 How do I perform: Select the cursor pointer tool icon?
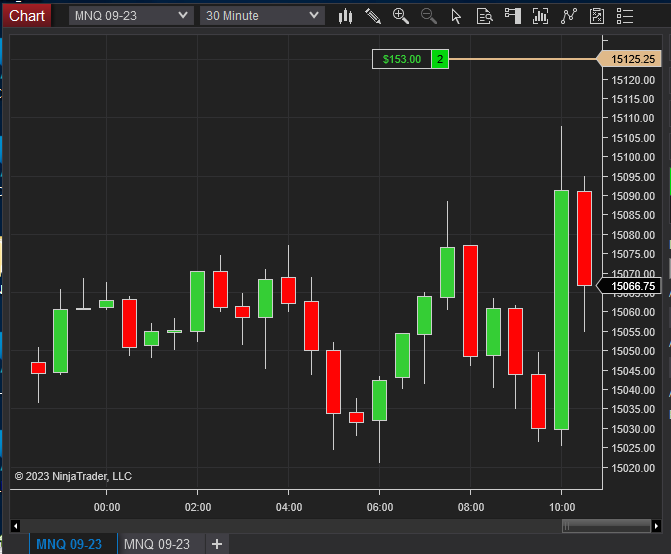coord(456,16)
